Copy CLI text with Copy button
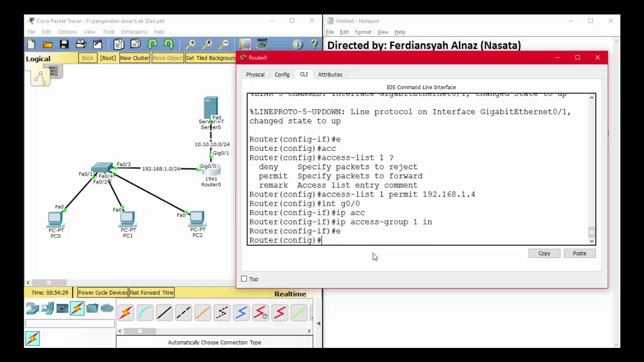 [544, 253]
